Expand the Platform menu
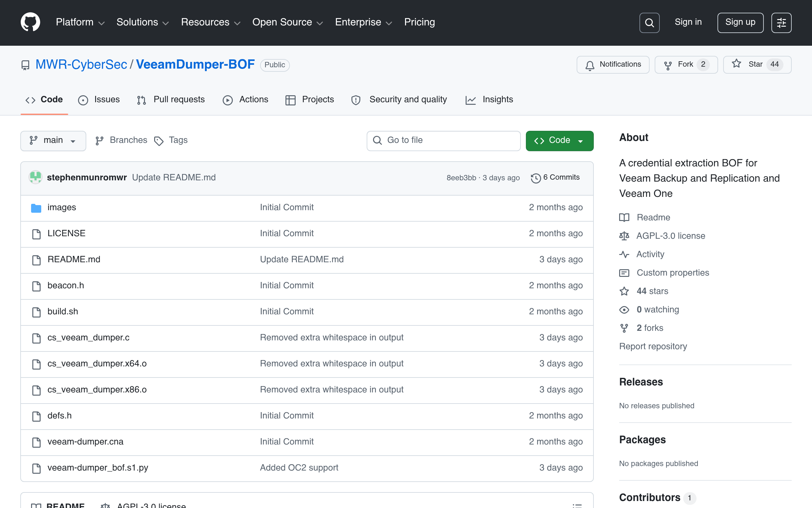812x508 pixels. [x=80, y=22]
